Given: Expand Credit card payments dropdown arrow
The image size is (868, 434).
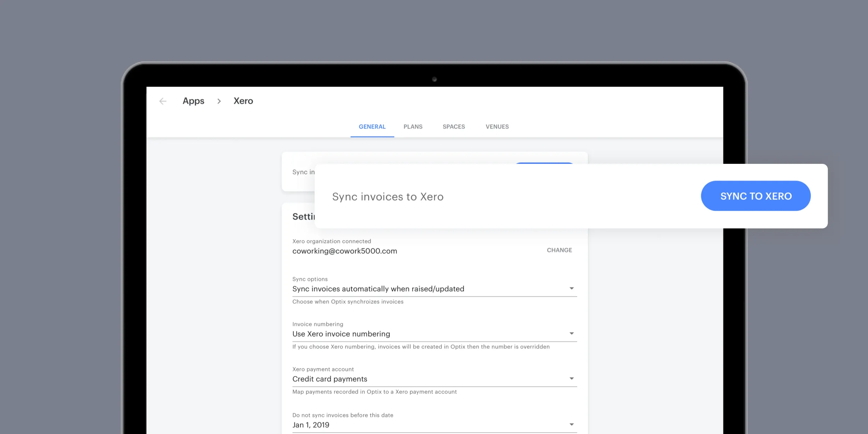Looking at the screenshot, I should [x=571, y=379].
